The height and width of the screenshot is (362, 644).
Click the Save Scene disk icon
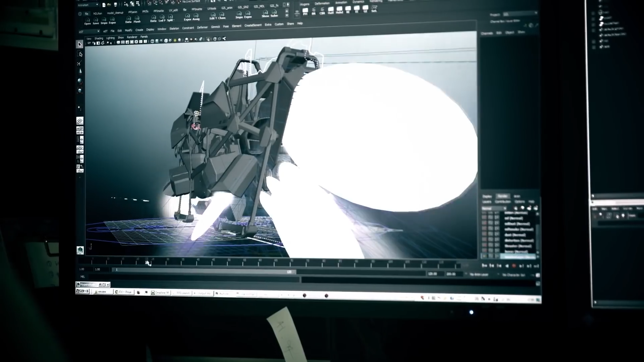point(115,5)
